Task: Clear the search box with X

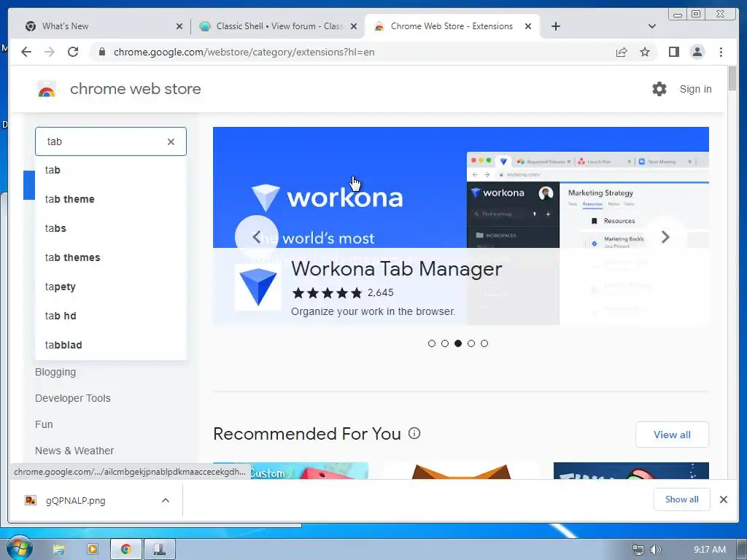Action: point(171,141)
